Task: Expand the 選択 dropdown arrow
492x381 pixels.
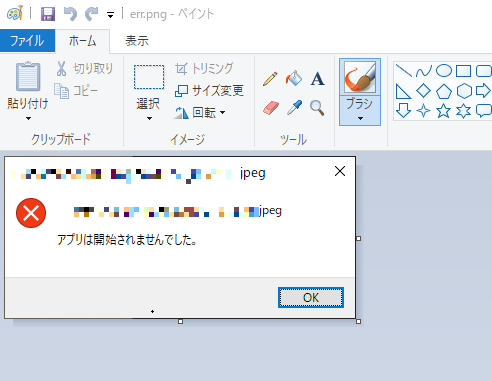Action: click(x=149, y=118)
